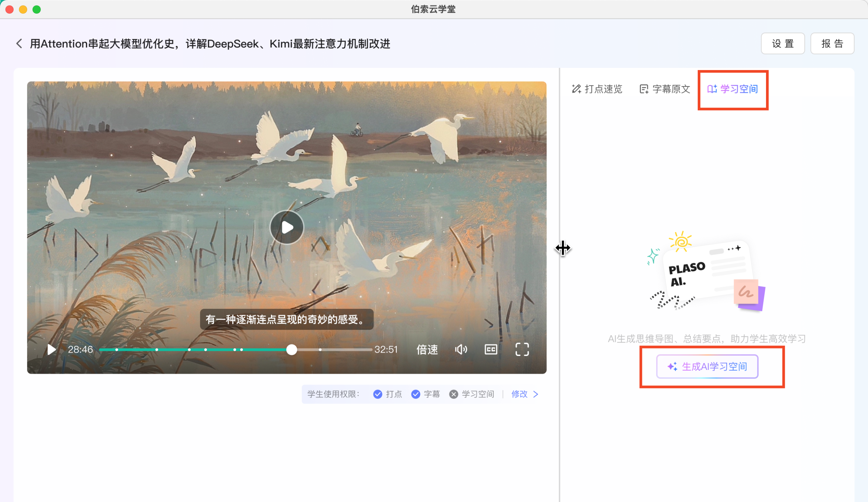Viewport: 868px width, 502px height.
Task: Toggle subtitles with the CC icon
Action: pyautogui.click(x=491, y=350)
